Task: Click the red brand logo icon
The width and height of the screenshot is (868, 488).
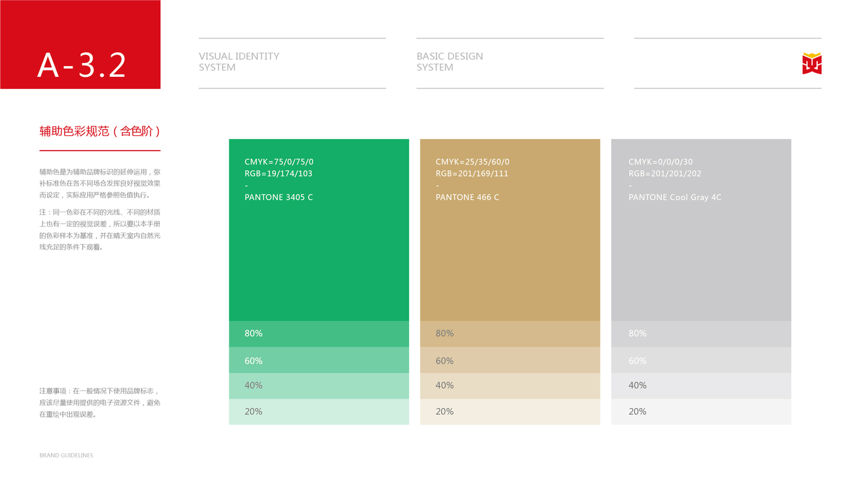Action: 811,64
